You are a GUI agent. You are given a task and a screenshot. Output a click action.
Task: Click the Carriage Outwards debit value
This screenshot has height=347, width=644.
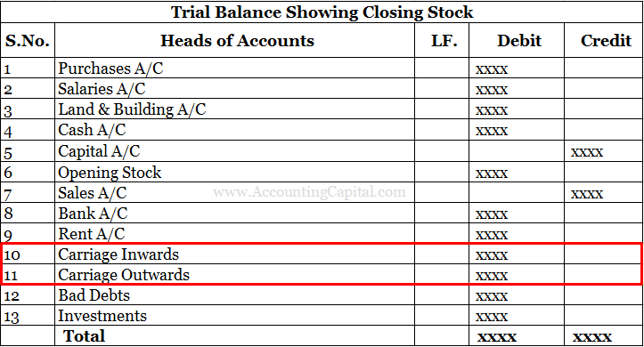pos(492,276)
